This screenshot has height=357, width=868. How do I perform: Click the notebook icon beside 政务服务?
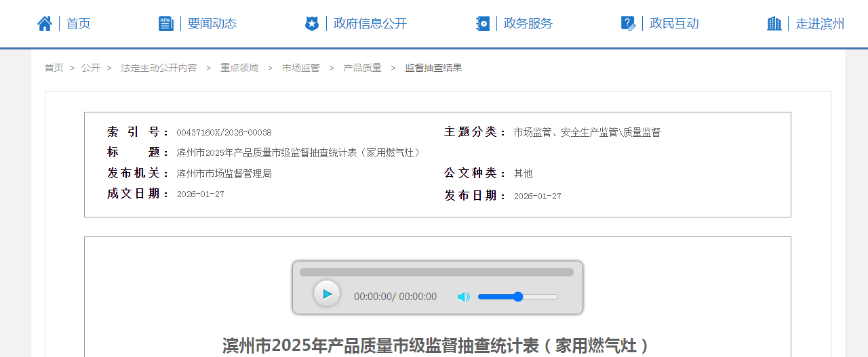[483, 24]
